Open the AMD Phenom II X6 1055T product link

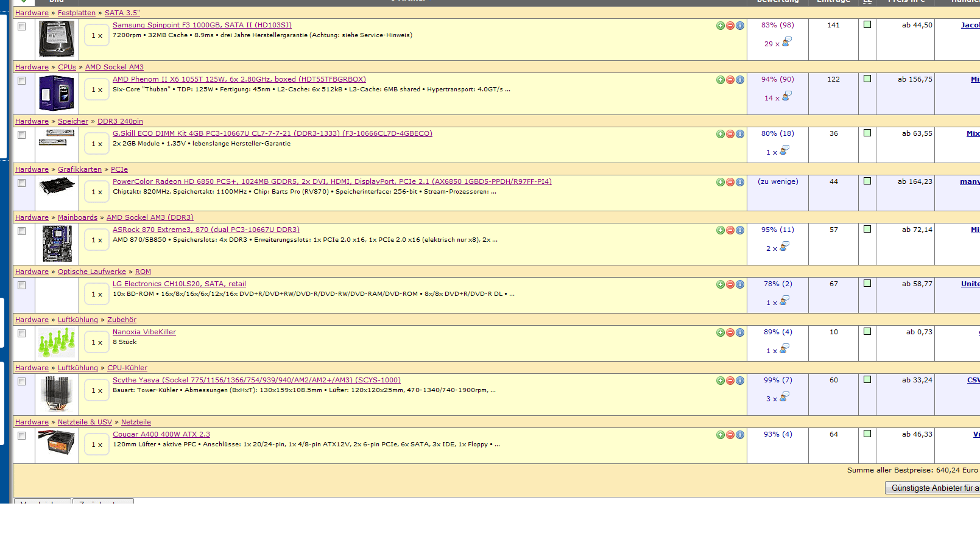coord(239,80)
